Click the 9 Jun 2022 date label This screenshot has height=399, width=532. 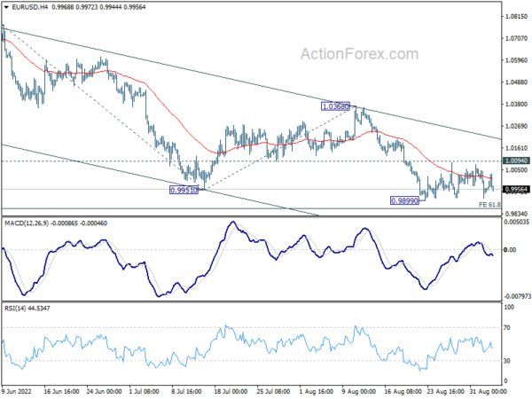[16, 392]
